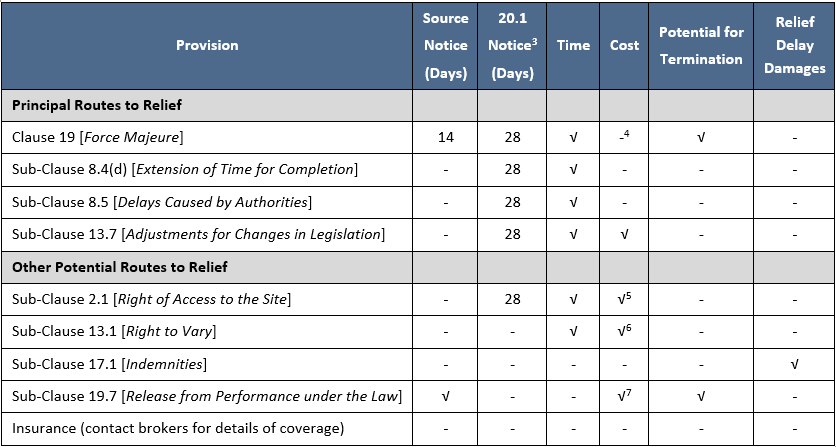Select the Clause 19 Force Majeure label
This screenshot has height=447, width=836.
pyautogui.click(x=97, y=137)
